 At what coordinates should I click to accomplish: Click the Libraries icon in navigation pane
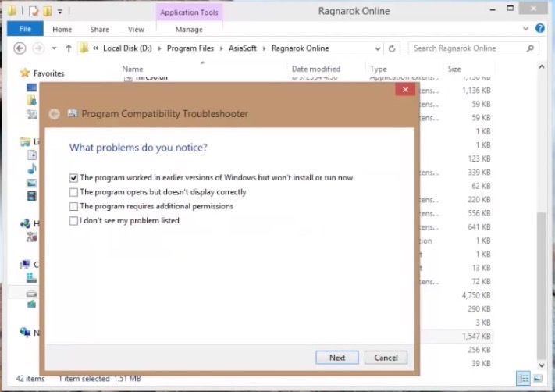[x=25, y=142]
